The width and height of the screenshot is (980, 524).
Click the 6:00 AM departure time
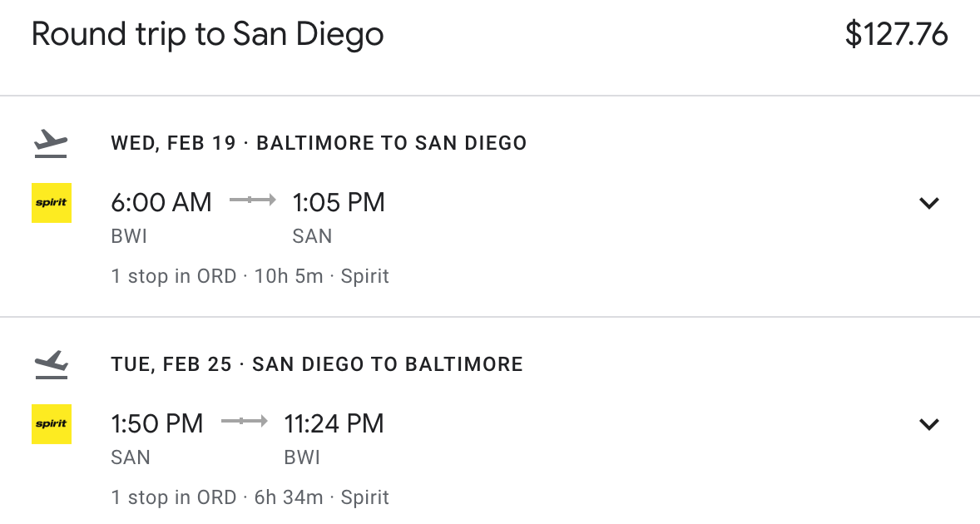point(161,202)
